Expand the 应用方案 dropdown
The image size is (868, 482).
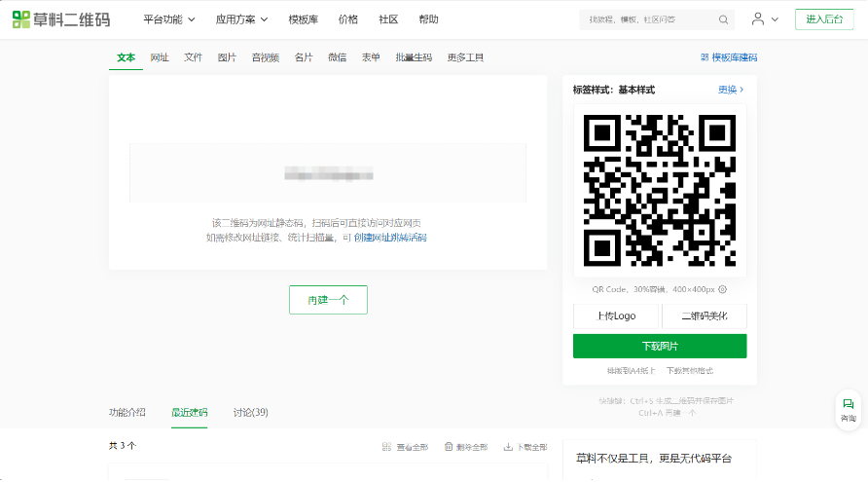coord(241,19)
